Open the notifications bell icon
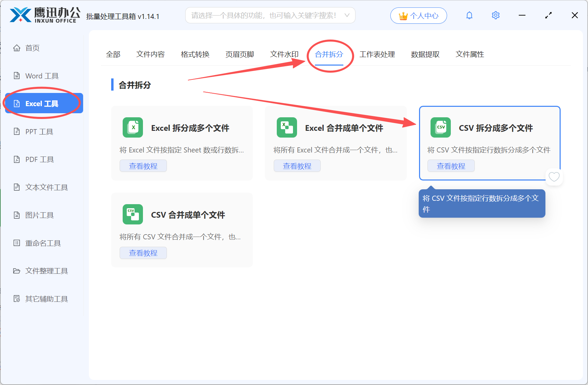Viewport: 588px width, 385px height. coord(469,15)
